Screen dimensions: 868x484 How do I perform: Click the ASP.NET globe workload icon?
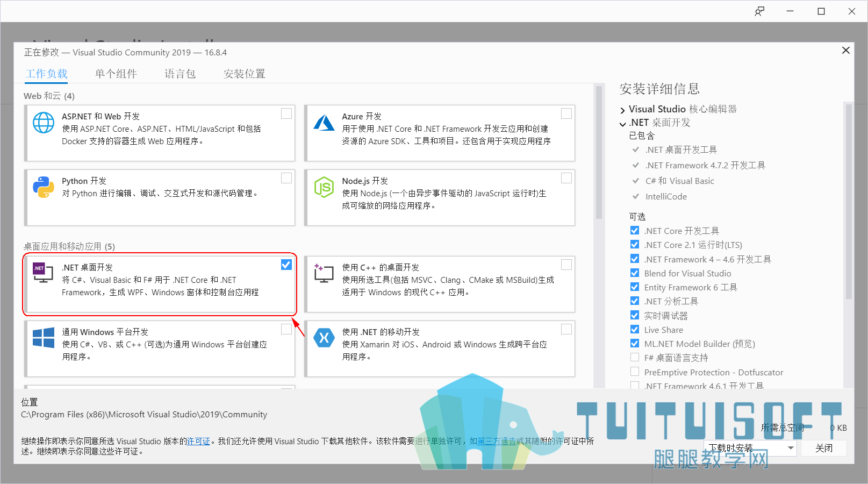44,123
